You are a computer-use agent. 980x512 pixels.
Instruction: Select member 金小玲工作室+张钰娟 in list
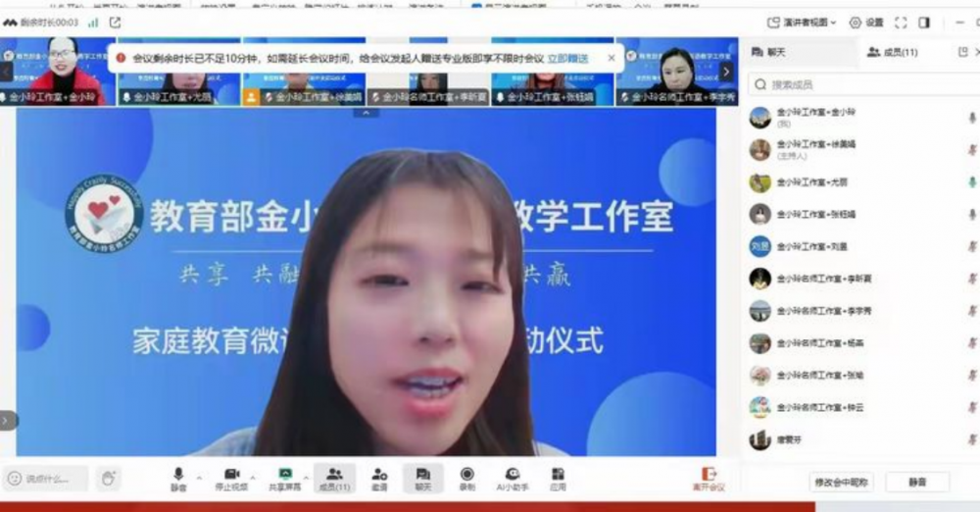pyautogui.click(x=863, y=214)
